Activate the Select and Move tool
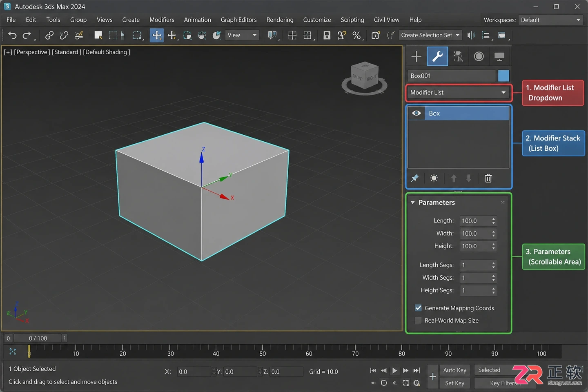This screenshot has width=588, height=392. [x=157, y=36]
